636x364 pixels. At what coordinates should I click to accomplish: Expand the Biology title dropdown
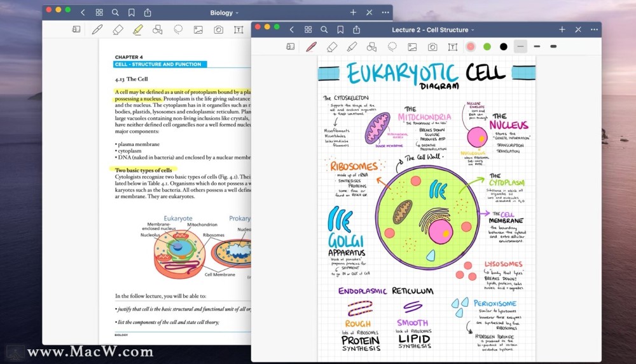(224, 13)
